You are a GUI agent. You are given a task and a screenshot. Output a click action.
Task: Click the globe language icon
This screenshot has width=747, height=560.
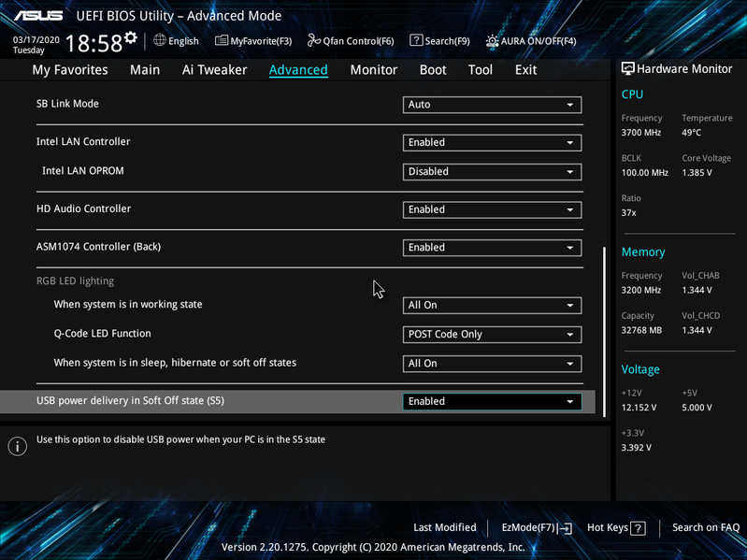coord(160,40)
